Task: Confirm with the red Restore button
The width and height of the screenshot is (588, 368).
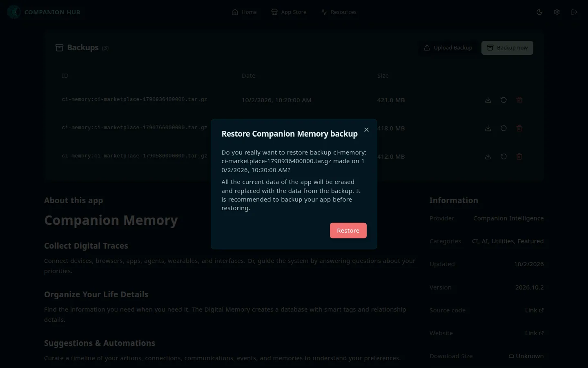Action: pyautogui.click(x=348, y=231)
